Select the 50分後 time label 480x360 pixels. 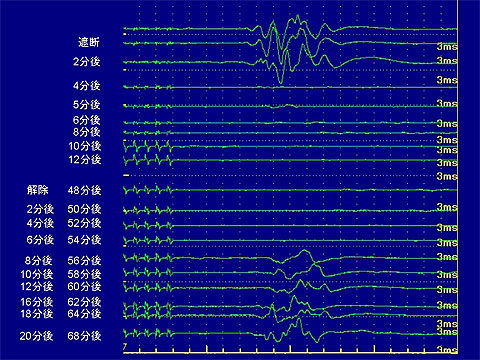coord(84,209)
